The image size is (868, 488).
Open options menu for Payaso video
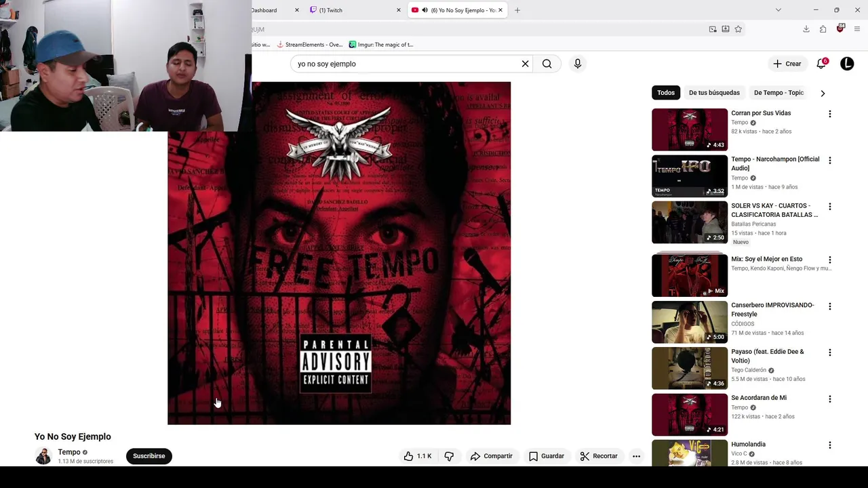829,352
